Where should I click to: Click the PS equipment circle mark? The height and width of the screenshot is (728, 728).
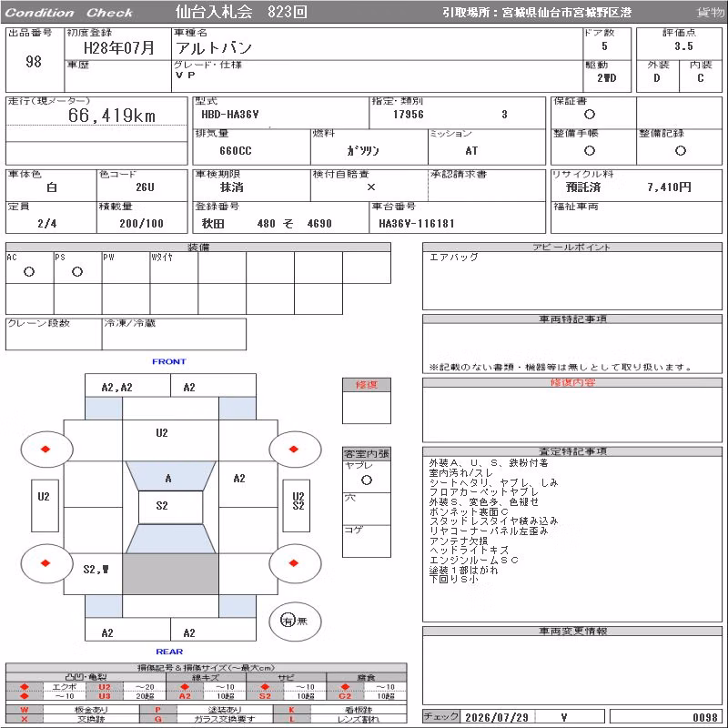pos(77,271)
